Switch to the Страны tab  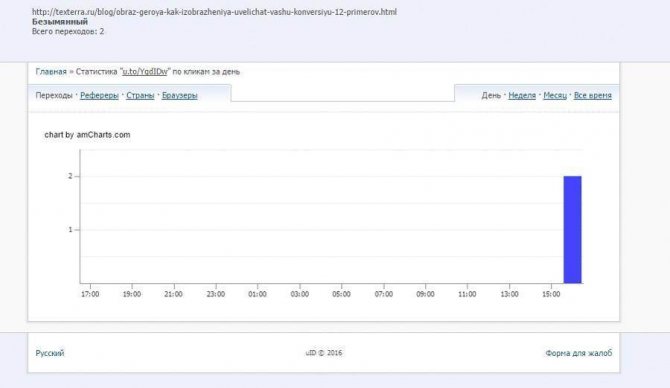click(140, 95)
